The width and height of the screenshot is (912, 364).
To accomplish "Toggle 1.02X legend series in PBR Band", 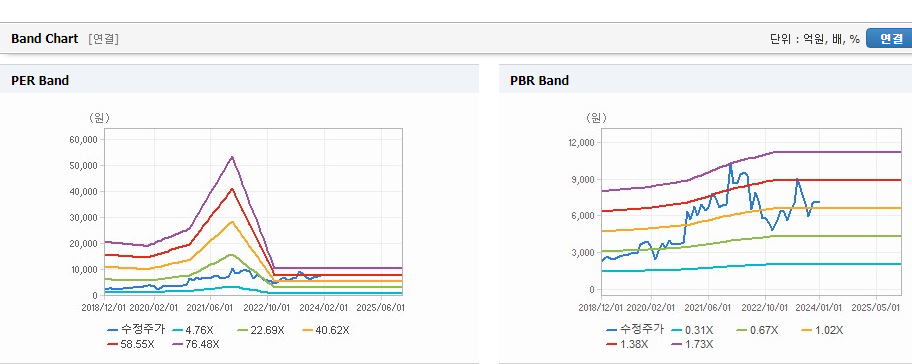I will [x=821, y=330].
